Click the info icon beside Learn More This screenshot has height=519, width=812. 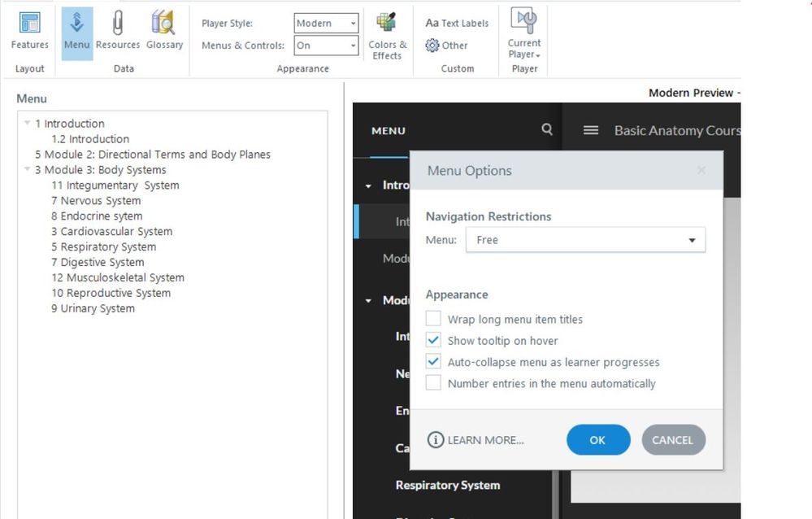tap(436, 439)
